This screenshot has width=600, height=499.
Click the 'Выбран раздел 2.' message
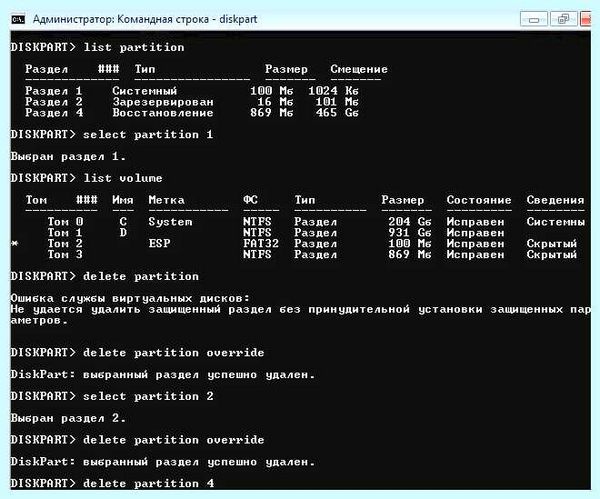click(68, 418)
